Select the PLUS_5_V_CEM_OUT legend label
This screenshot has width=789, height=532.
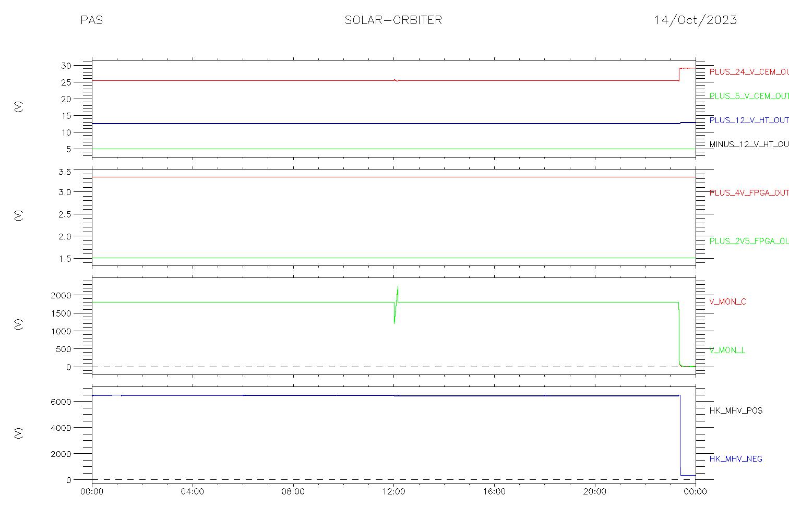pyautogui.click(x=749, y=96)
